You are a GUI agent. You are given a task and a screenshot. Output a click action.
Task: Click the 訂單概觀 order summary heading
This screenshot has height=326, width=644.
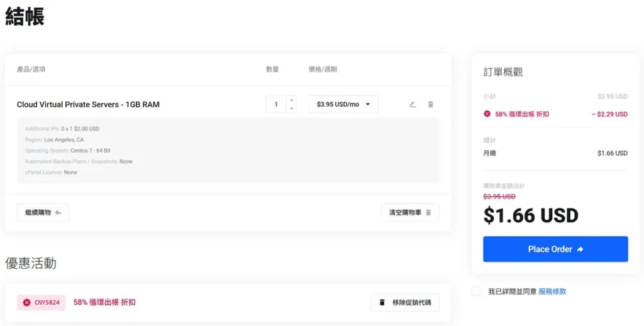503,72
